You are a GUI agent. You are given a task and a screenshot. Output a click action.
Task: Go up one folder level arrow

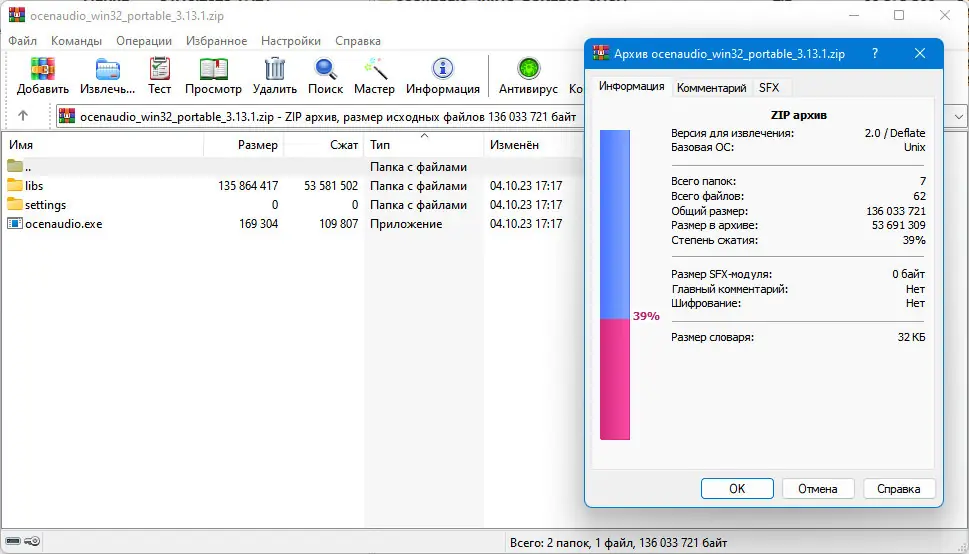23,116
